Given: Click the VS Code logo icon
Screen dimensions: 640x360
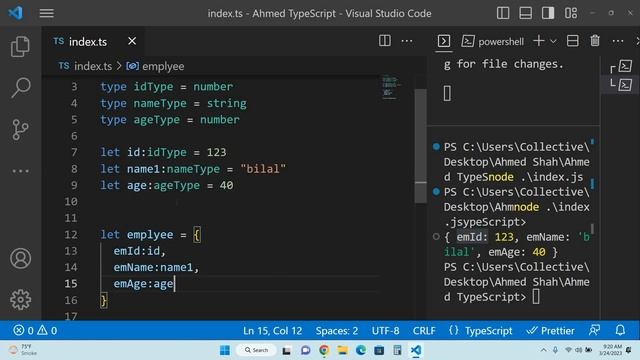Looking at the screenshot, I should [16, 13].
